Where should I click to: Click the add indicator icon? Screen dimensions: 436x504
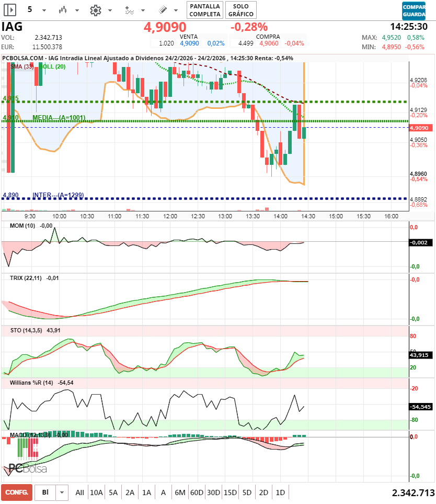pos(129,10)
